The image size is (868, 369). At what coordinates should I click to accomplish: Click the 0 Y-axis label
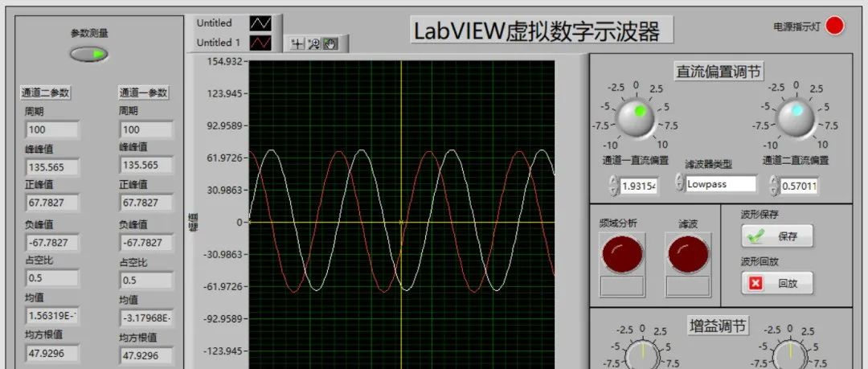tap(240, 222)
